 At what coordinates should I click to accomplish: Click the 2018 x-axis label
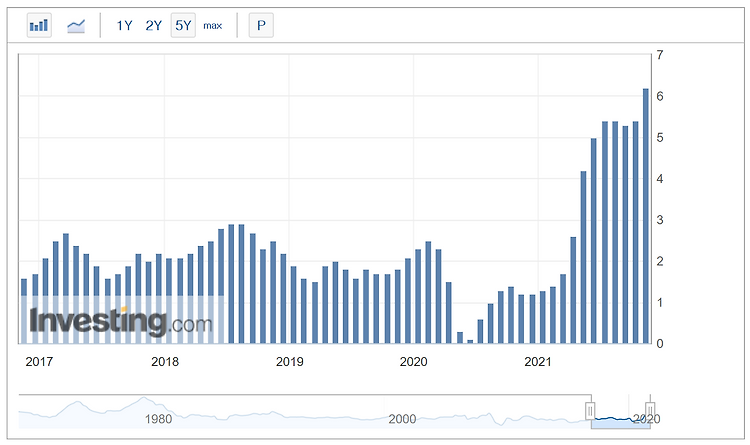tap(165, 362)
